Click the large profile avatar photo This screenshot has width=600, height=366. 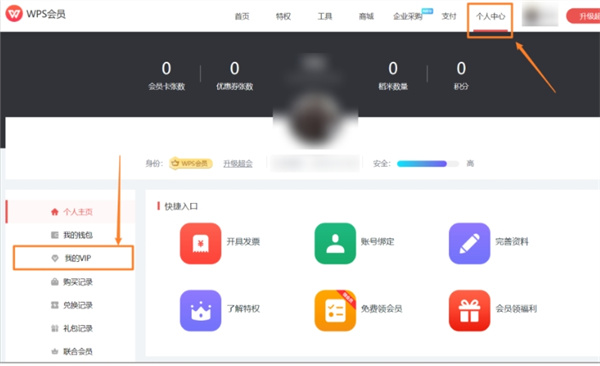315,119
